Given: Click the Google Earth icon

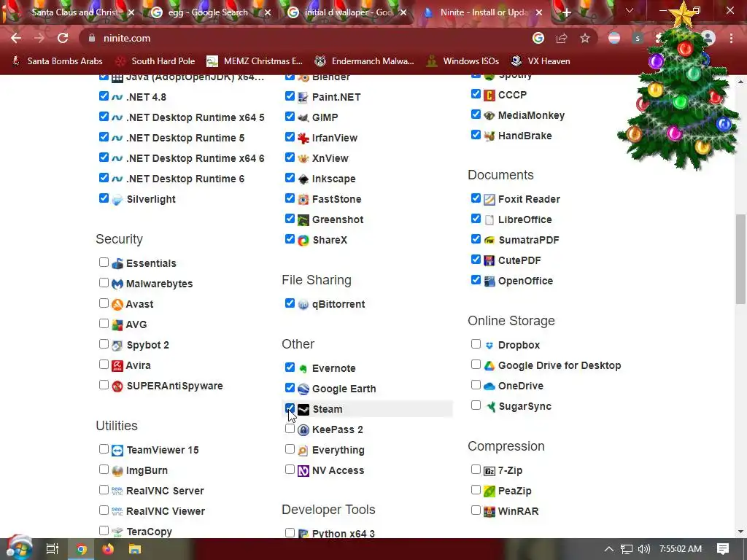Looking at the screenshot, I should coord(303,389).
